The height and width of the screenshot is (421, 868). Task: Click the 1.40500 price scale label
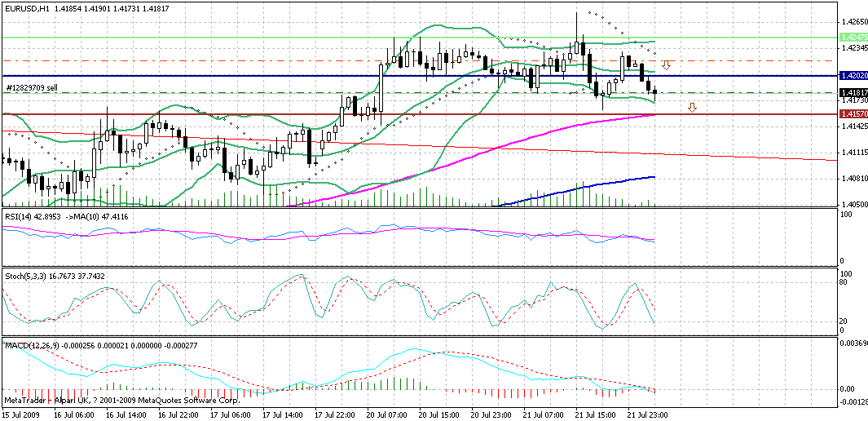pyautogui.click(x=853, y=205)
